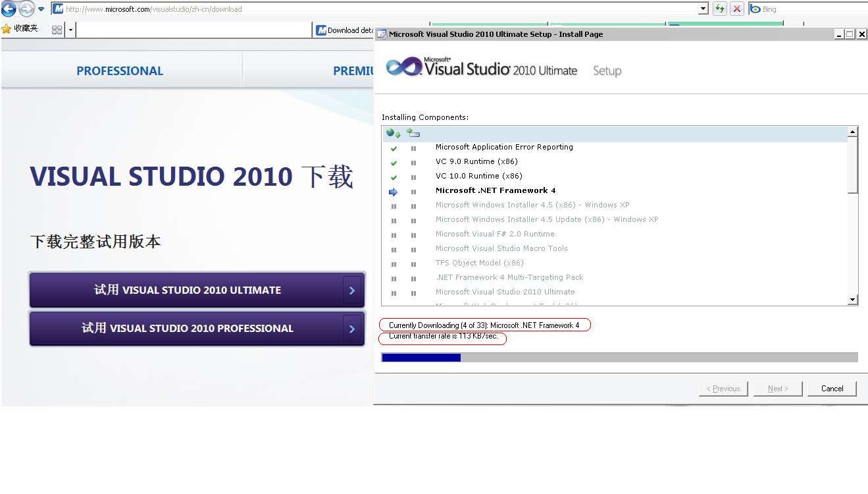868x494 pixels.
Task: Click the blue download progress bar
Action: (x=421, y=358)
